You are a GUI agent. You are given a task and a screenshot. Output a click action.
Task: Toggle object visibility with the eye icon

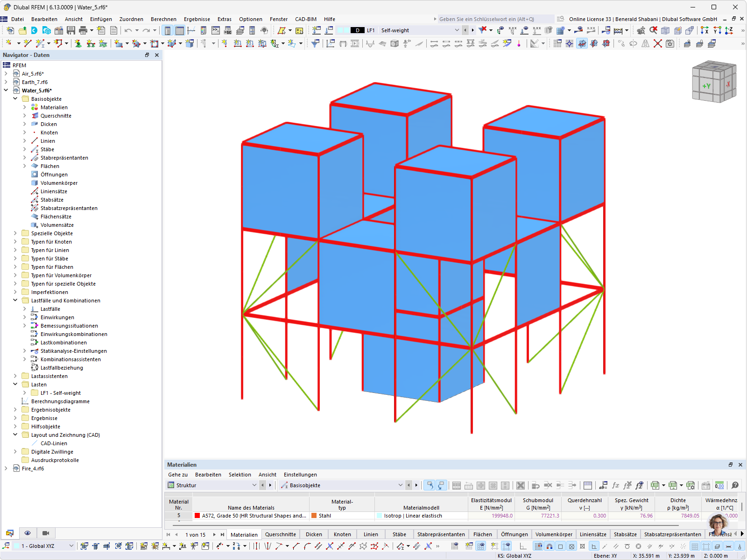click(28, 533)
